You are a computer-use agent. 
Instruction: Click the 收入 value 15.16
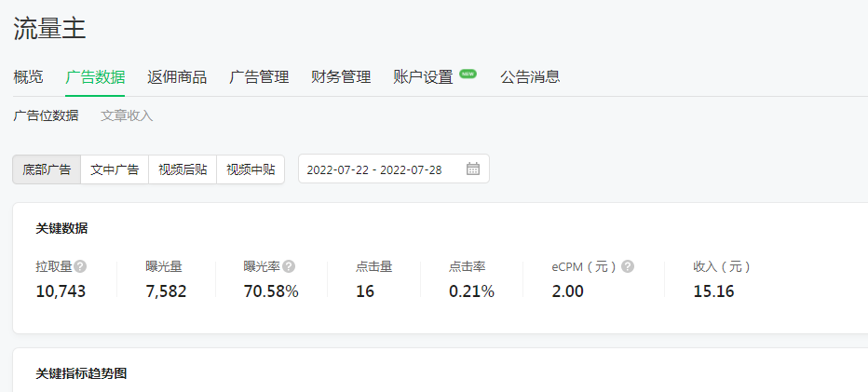click(713, 291)
